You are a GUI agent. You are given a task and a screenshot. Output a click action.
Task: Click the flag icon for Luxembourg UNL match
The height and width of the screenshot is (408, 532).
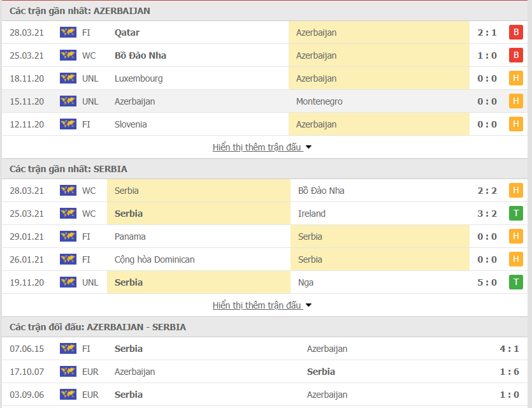coord(68,78)
